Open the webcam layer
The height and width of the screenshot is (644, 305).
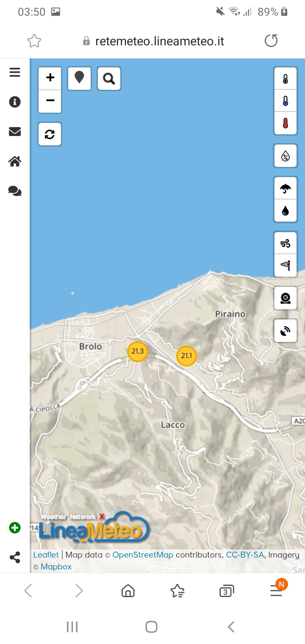tap(286, 298)
